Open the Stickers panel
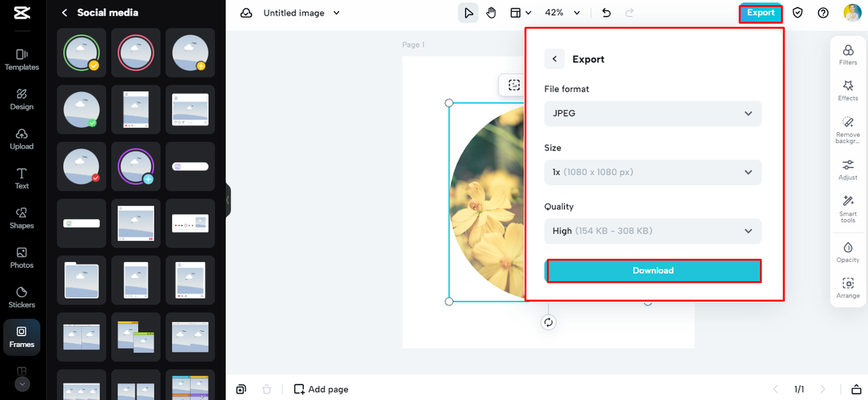 point(22,297)
